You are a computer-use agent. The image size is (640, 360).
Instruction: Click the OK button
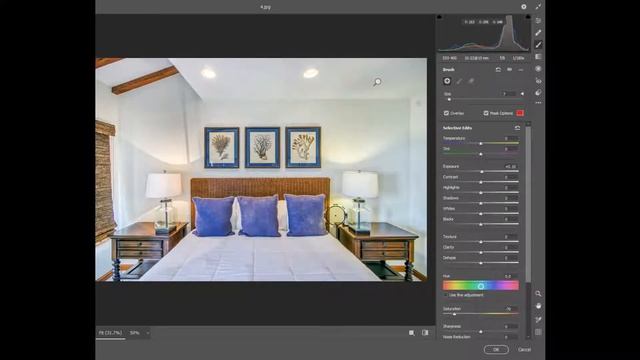point(496,349)
